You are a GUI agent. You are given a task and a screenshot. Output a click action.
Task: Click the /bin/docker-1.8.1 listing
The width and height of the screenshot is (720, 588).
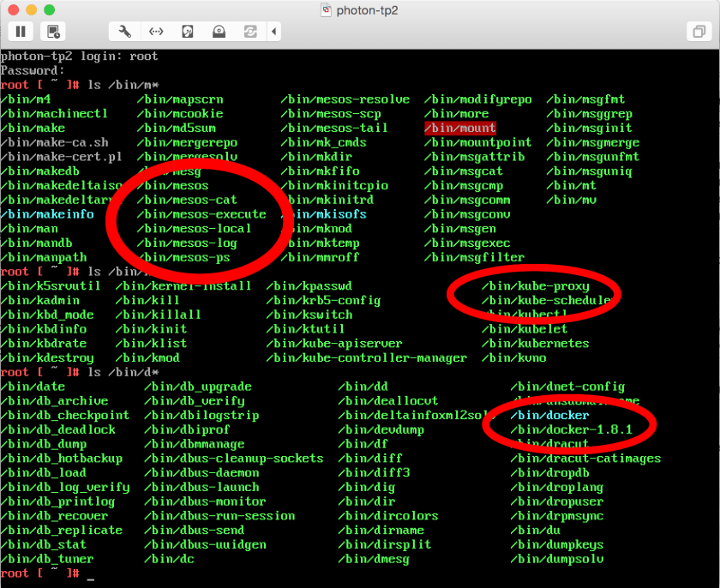tap(576, 429)
